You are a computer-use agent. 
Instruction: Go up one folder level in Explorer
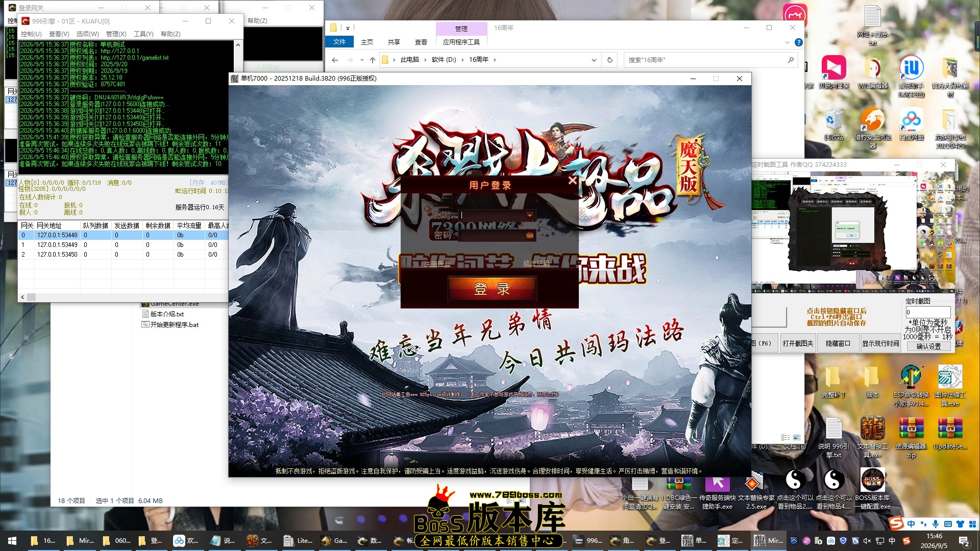pyautogui.click(x=373, y=60)
